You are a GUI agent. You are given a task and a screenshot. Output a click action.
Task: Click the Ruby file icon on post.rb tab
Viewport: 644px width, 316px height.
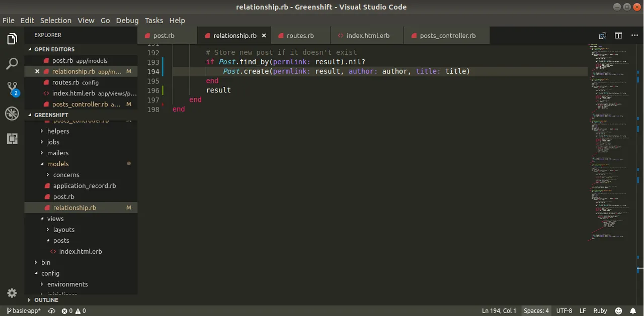pos(147,36)
